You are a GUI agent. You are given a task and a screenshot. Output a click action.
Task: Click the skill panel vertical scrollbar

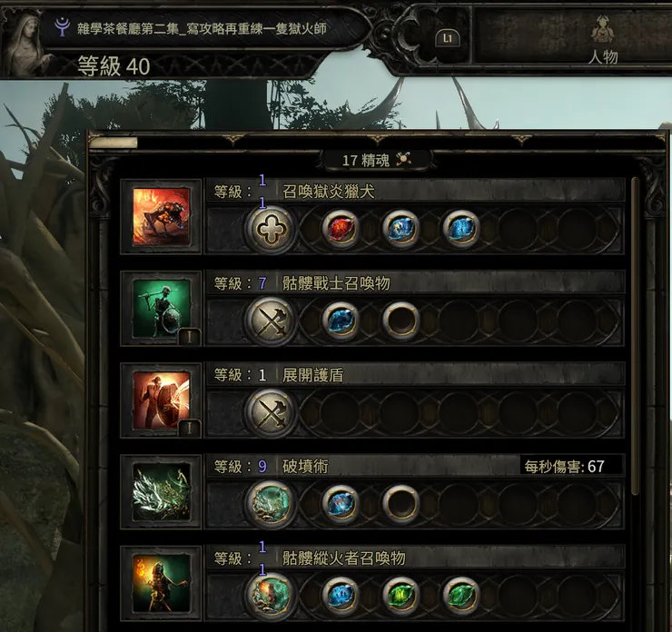tap(635, 336)
